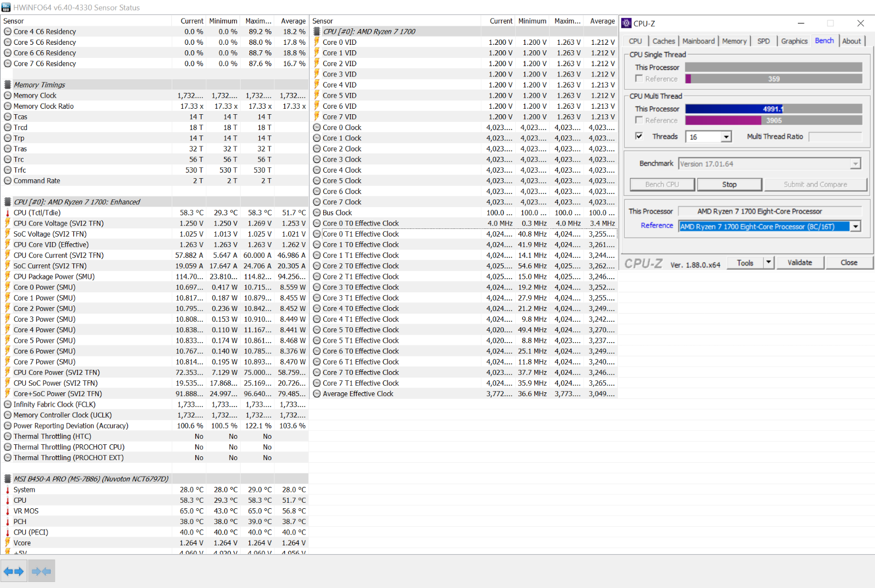Screen dimensions: 875x588
Task: Click the icon beside Core 4 C6 Residency
Action: click(8, 32)
